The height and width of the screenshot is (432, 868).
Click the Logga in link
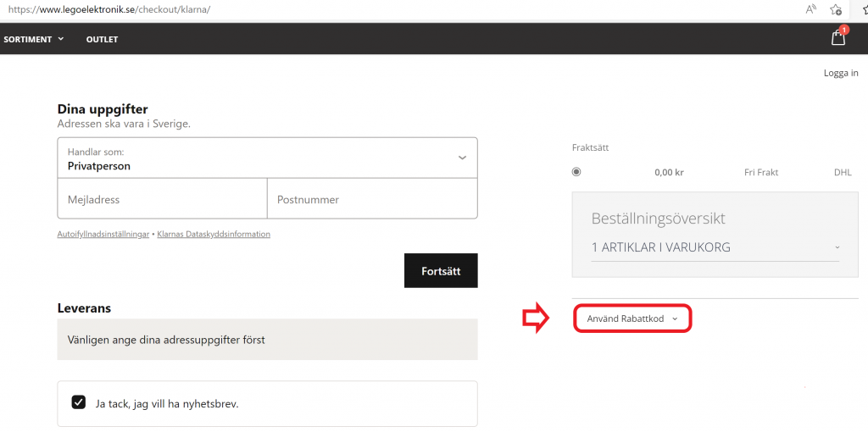pyautogui.click(x=840, y=73)
